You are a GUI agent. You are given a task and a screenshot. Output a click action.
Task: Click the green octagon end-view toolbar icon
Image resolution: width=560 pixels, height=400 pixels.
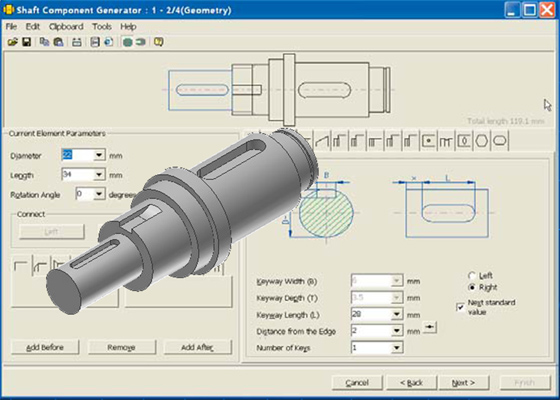coord(127,42)
